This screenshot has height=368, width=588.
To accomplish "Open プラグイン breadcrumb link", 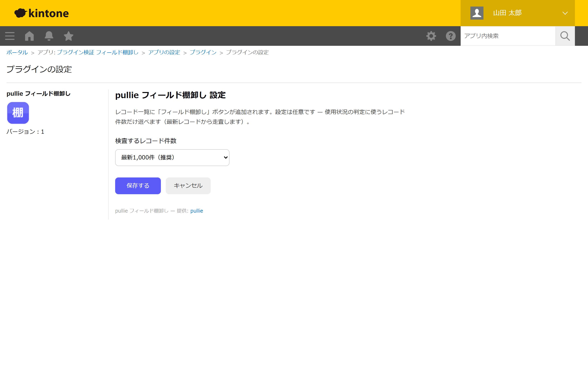I will coord(203,52).
